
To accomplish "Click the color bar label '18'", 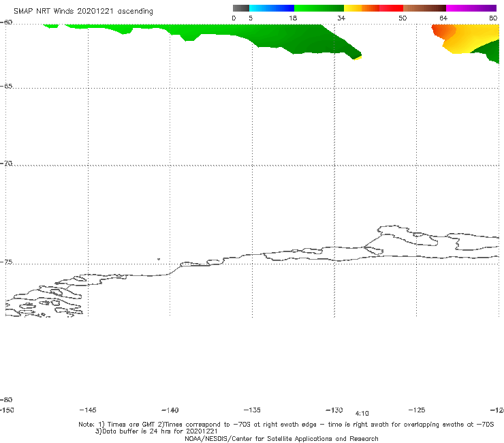I will point(293,18).
